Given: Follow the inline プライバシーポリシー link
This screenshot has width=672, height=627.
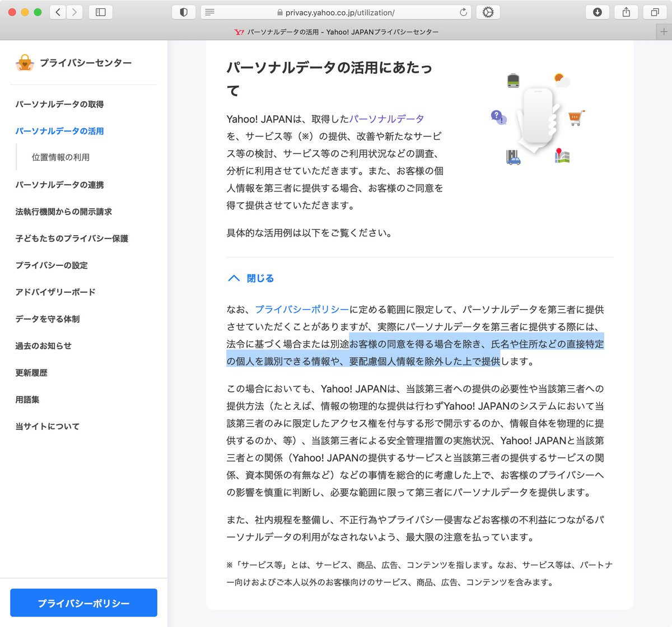Looking at the screenshot, I should pos(302,310).
